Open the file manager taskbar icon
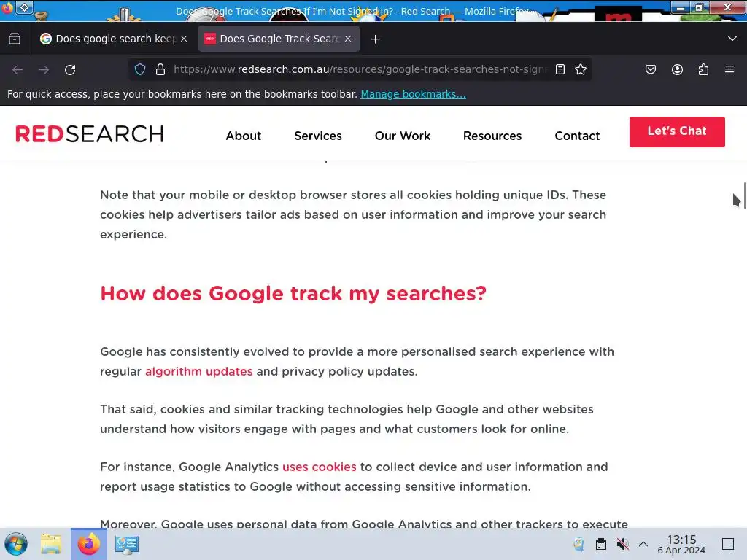The height and width of the screenshot is (560, 747). point(51,544)
